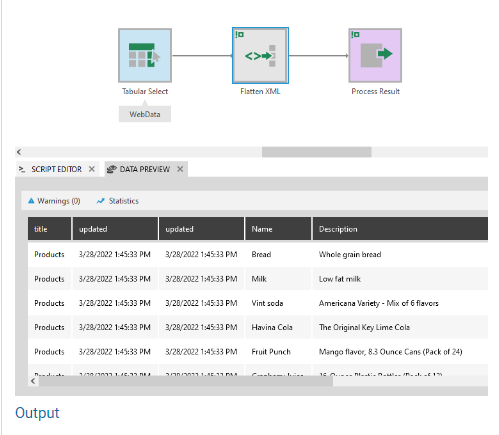Click the Description column header
The height and width of the screenshot is (435, 499).
pyautogui.click(x=400, y=229)
